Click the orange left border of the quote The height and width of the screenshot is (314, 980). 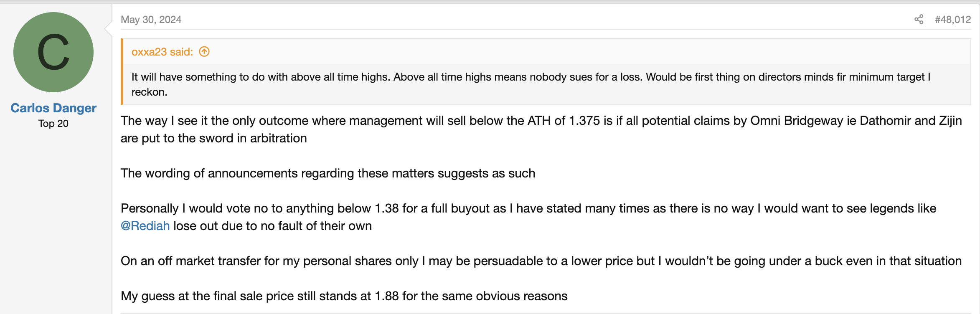pos(122,71)
